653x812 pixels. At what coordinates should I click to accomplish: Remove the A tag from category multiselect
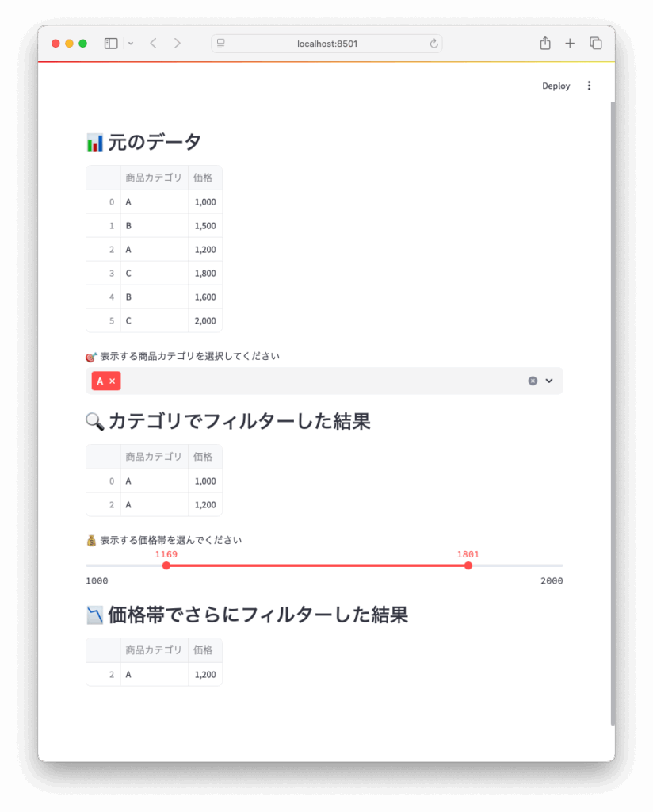click(113, 381)
